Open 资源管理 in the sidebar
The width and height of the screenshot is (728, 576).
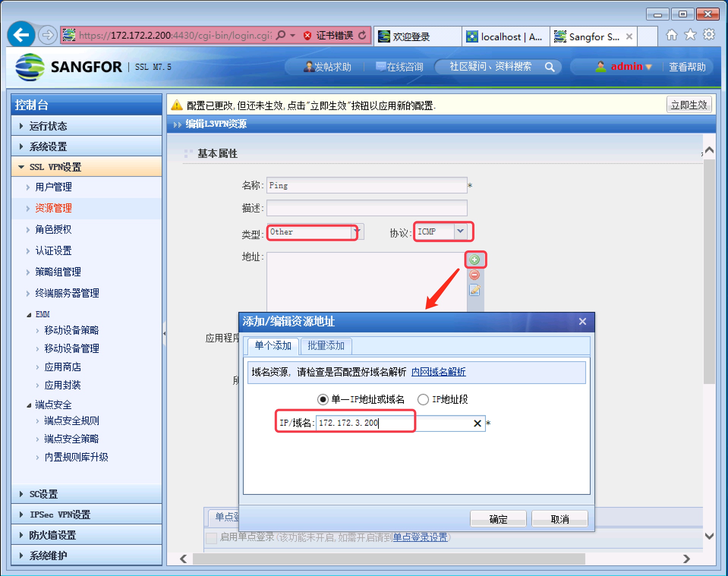(x=54, y=208)
